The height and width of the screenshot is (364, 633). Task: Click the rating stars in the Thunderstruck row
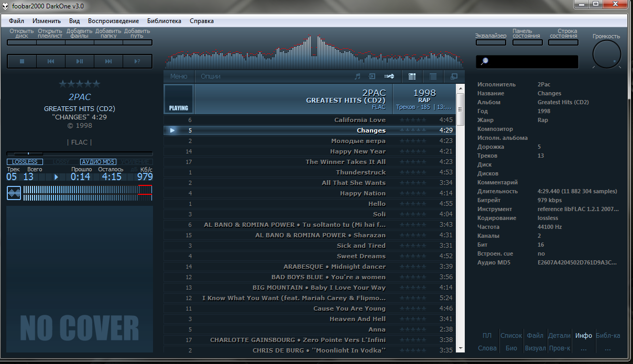click(x=412, y=172)
